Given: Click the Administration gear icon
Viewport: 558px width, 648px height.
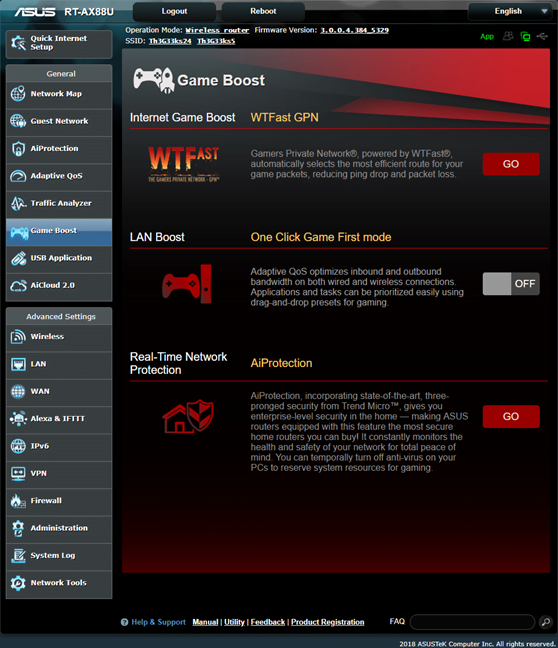Looking at the screenshot, I should pyautogui.click(x=18, y=528).
